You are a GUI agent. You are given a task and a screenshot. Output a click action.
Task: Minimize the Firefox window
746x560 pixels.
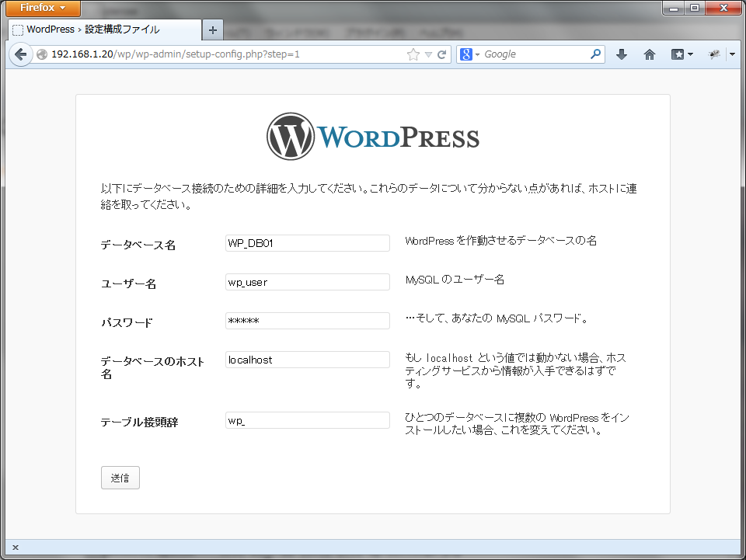(x=674, y=8)
